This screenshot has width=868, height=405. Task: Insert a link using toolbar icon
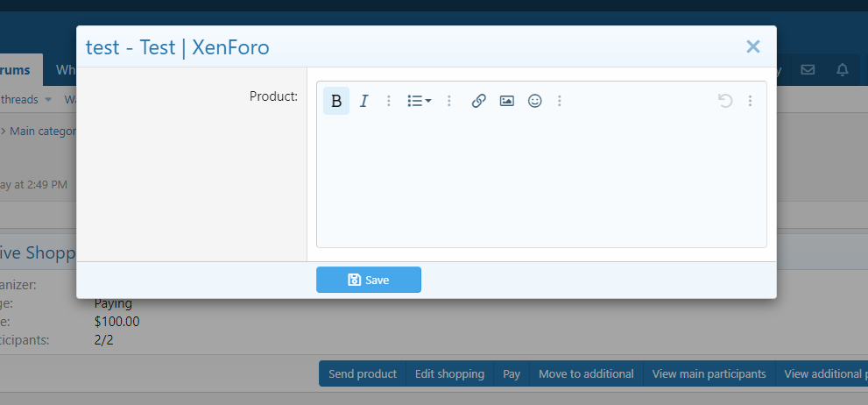pyautogui.click(x=478, y=101)
